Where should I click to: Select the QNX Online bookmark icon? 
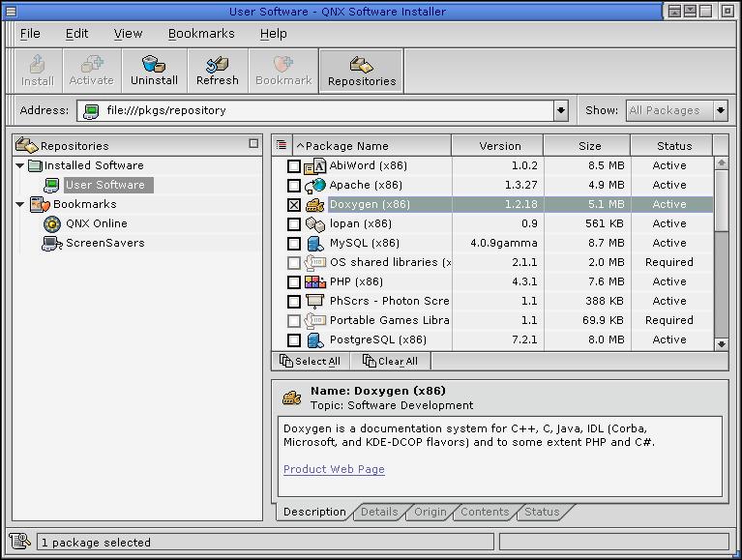(52, 223)
